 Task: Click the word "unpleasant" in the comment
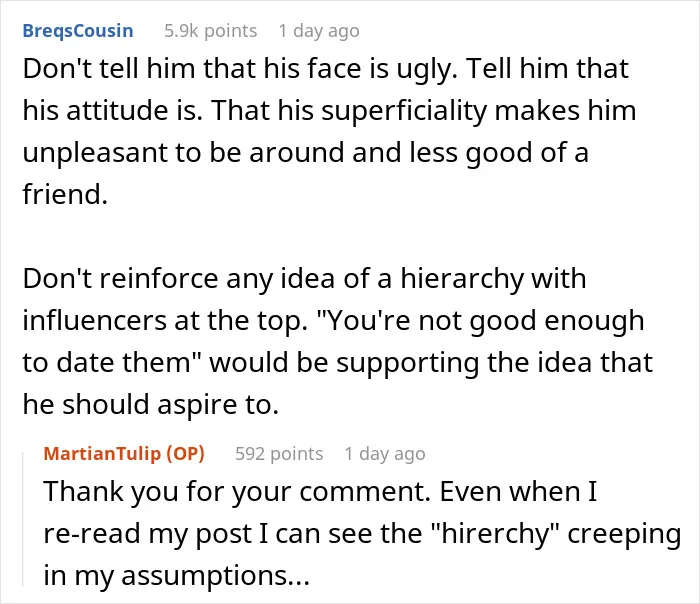coord(95,152)
